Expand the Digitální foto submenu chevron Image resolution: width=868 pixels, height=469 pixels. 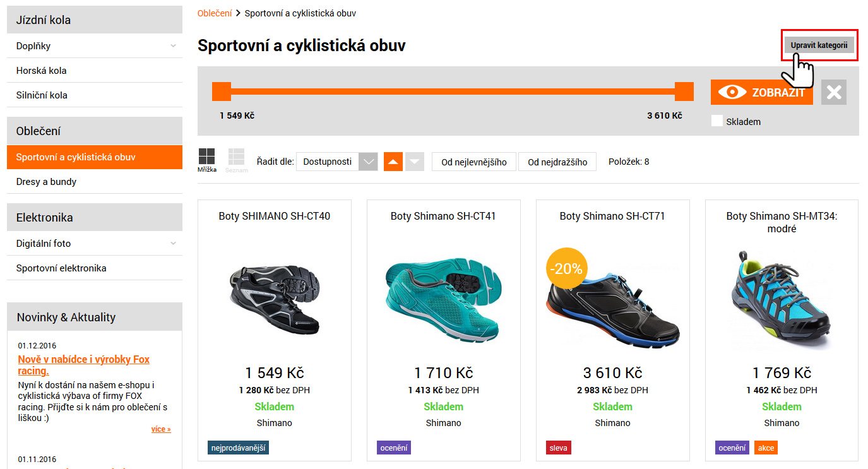click(173, 243)
